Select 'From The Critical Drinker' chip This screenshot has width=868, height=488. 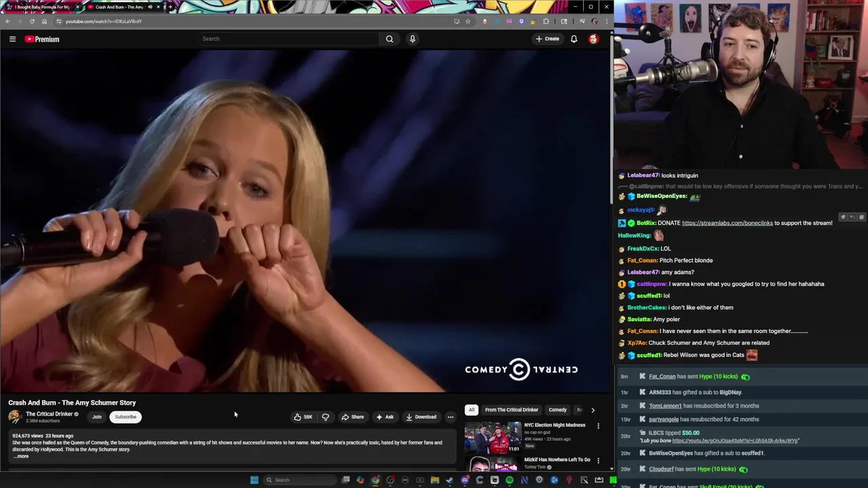[511, 409]
